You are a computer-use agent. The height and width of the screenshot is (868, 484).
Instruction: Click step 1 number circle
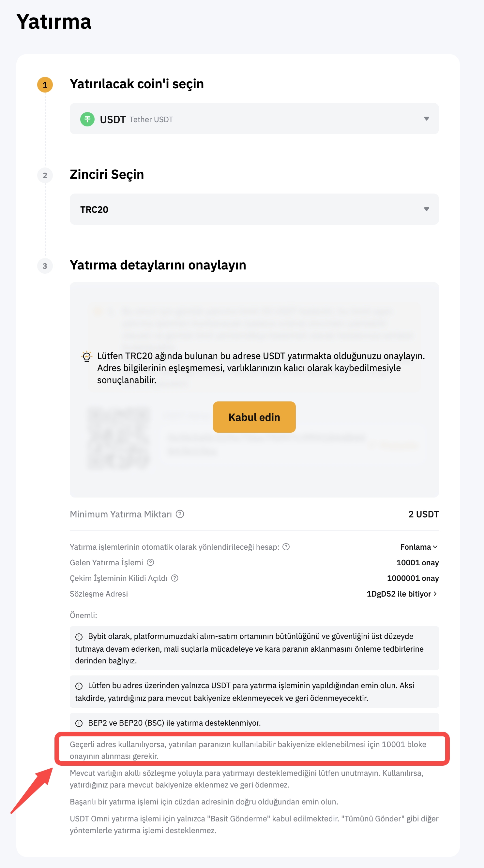point(45,85)
